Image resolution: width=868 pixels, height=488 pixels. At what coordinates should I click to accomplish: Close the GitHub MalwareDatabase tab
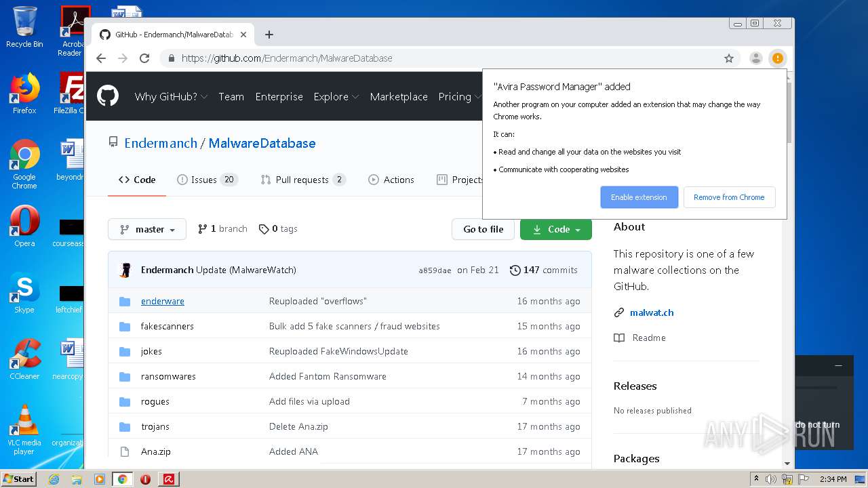tap(243, 35)
